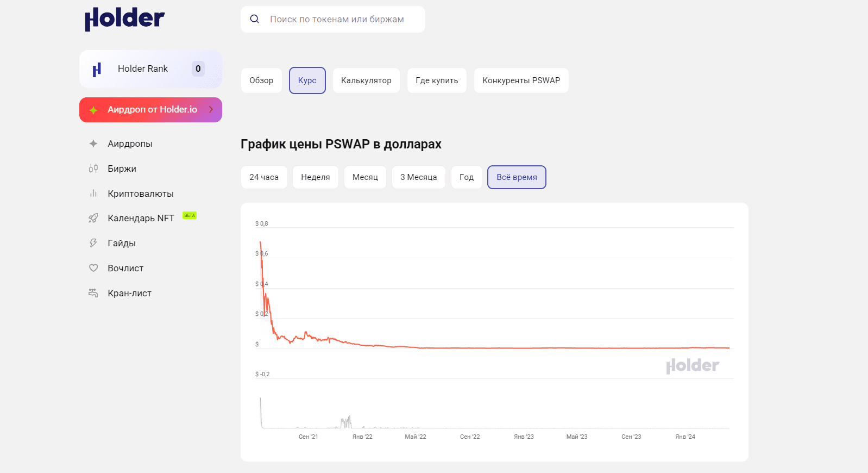868x473 pixels.
Task: Click the Holder Rank H icon
Action: click(x=97, y=70)
